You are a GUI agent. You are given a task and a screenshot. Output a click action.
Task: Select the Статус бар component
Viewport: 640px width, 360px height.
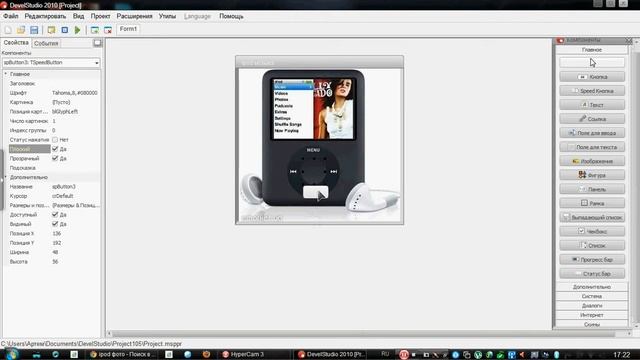click(592, 273)
